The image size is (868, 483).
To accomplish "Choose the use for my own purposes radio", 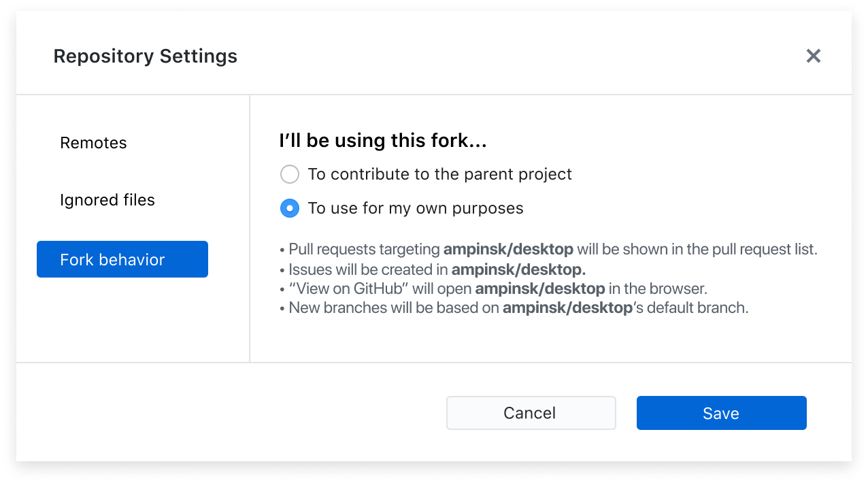I will point(290,208).
